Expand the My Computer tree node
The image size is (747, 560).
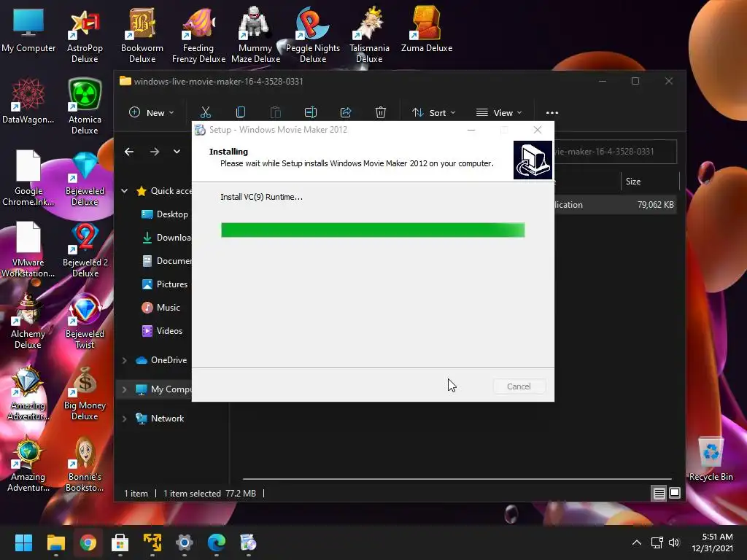coord(124,389)
